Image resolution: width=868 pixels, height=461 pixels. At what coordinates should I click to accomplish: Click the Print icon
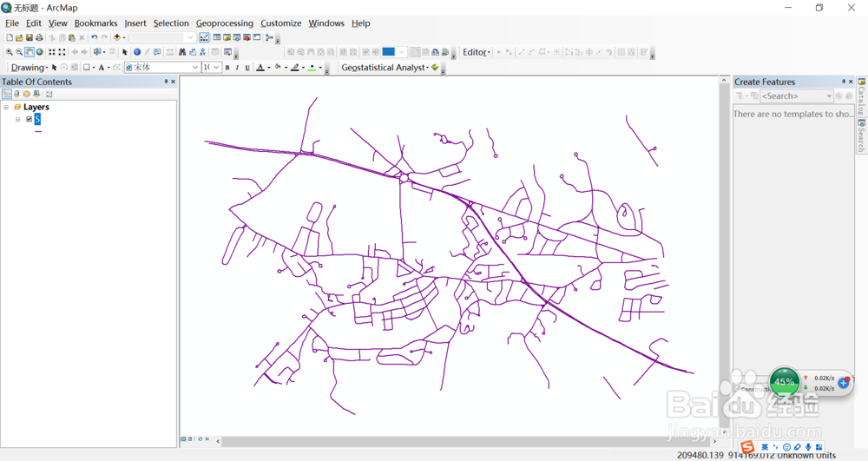pyautogui.click(x=39, y=37)
